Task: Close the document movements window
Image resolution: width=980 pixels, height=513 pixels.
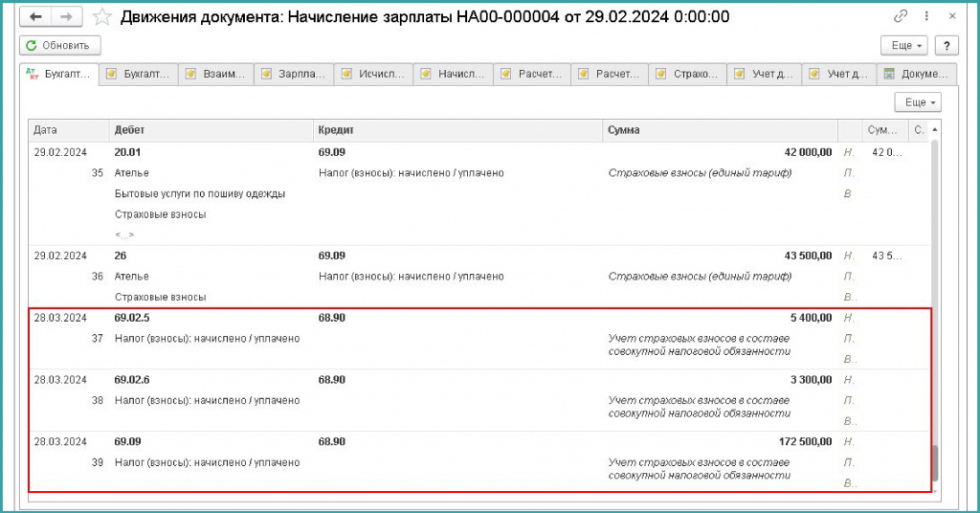Action: (952, 16)
